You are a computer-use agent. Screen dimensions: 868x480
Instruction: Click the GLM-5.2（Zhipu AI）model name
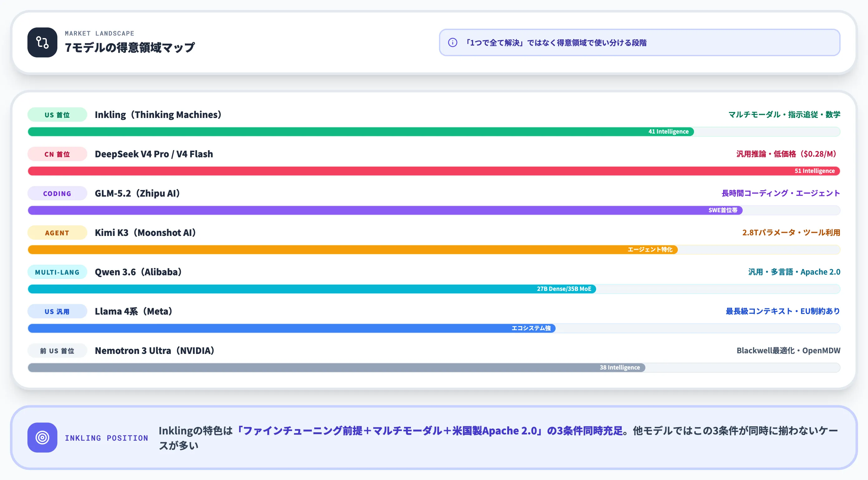[137, 193]
